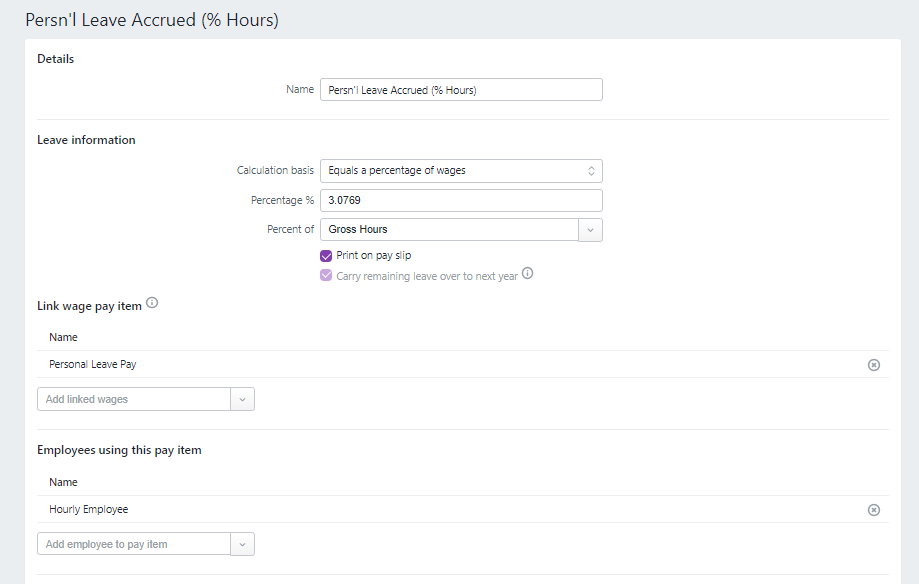The width and height of the screenshot is (919, 584).
Task: Remove Hourly Employee from pay item
Action: click(873, 510)
